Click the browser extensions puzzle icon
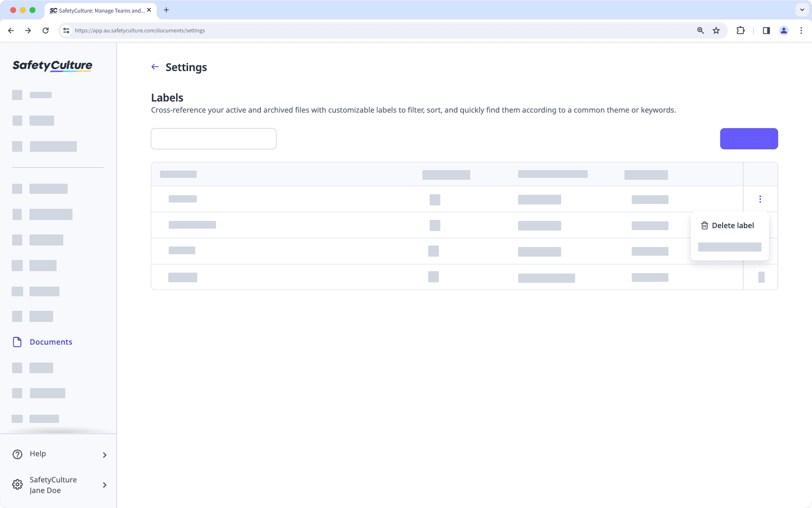Image resolution: width=812 pixels, height=508 pixels. click(x=740, y=30)
